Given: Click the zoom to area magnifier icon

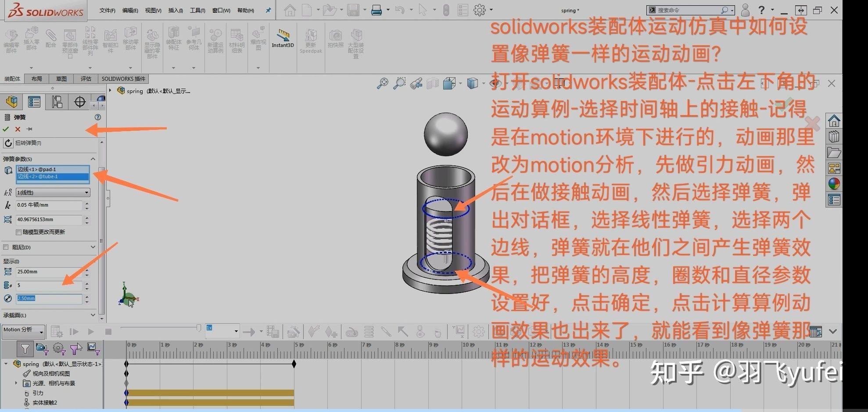Looking at the screenshot, I should pos(399,83).
